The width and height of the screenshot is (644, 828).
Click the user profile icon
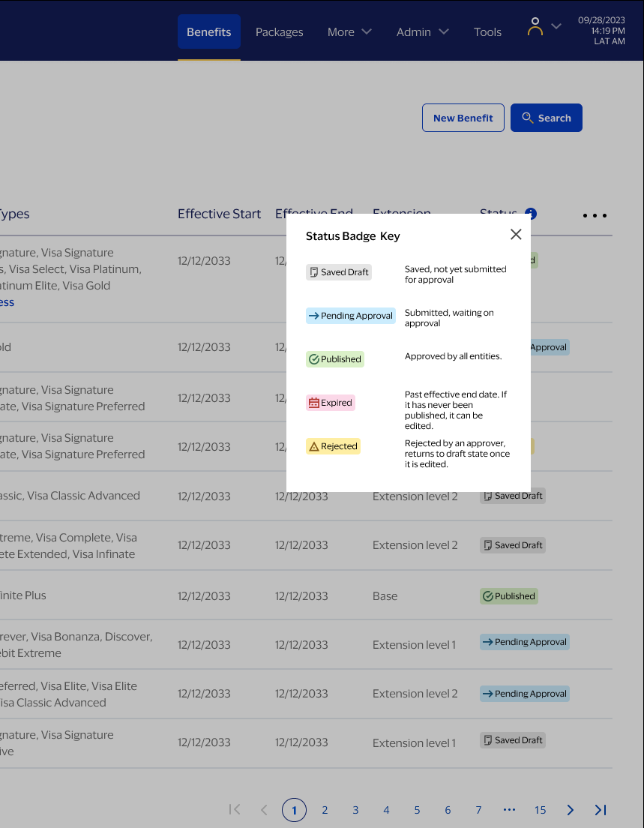coord(535,27)
